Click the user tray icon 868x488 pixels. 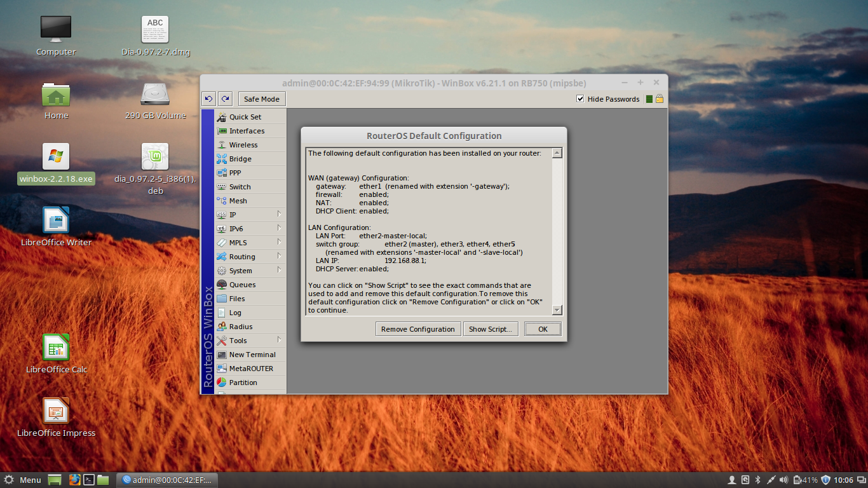tap(732, 480)
